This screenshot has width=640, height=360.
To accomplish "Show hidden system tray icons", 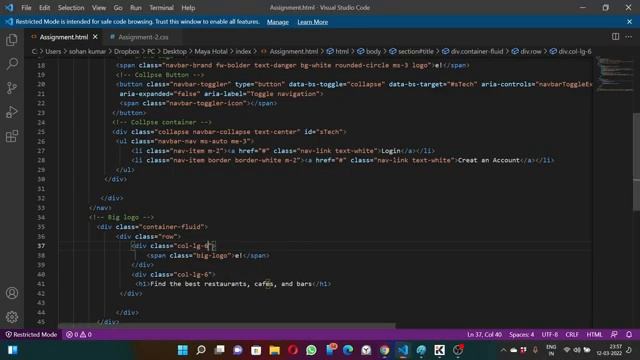I will (x=503, y=350).
